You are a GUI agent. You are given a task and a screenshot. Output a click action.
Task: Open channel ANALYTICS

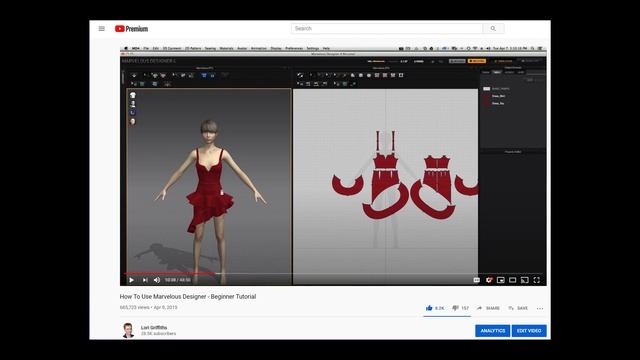(x=493, y=331)
